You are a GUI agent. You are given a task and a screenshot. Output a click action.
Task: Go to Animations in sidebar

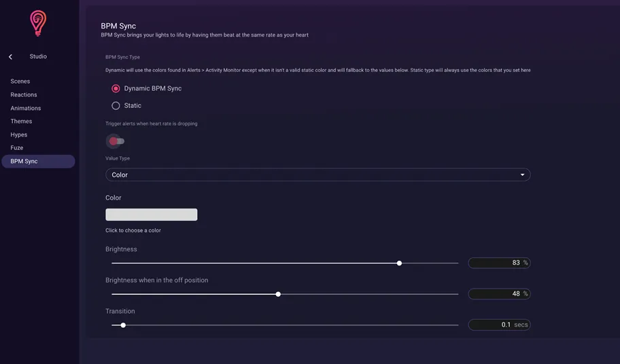click(26, 108)
